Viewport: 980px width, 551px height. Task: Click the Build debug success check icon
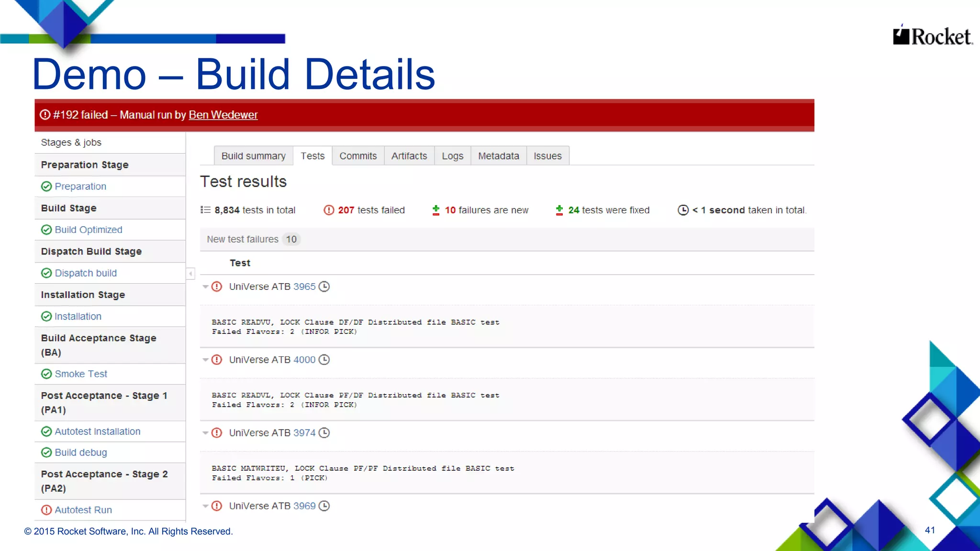click(46, 452)
